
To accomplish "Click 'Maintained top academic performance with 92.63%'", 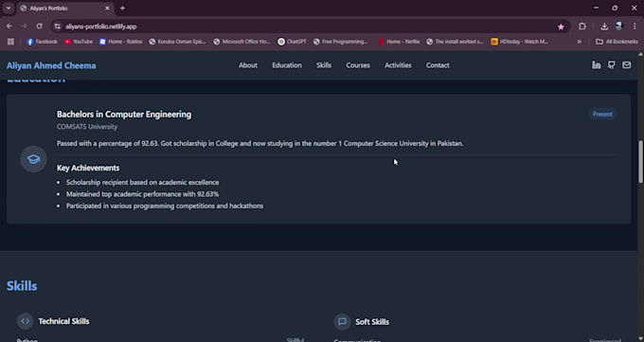I will (x=142, y=194).
